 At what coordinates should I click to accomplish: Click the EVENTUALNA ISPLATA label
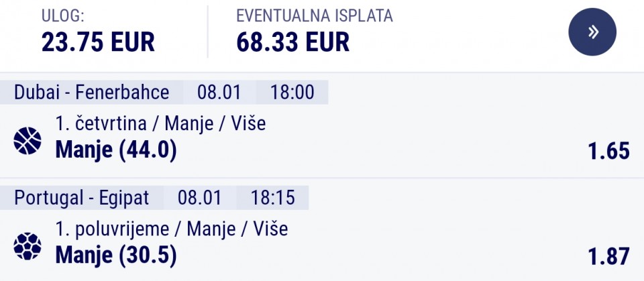pyautogui.click(x=315, y=16)
